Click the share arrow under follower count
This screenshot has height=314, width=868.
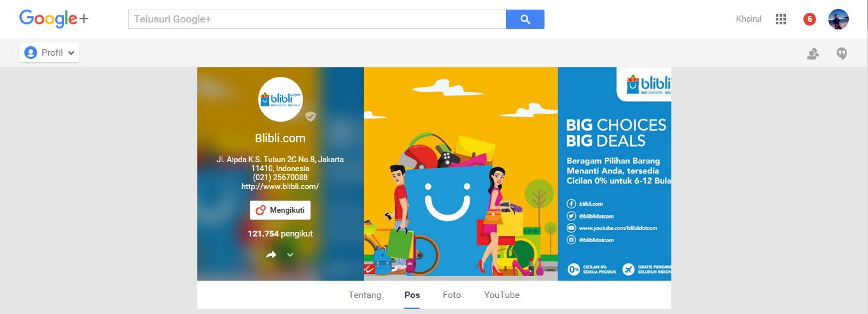coord(271,255)
